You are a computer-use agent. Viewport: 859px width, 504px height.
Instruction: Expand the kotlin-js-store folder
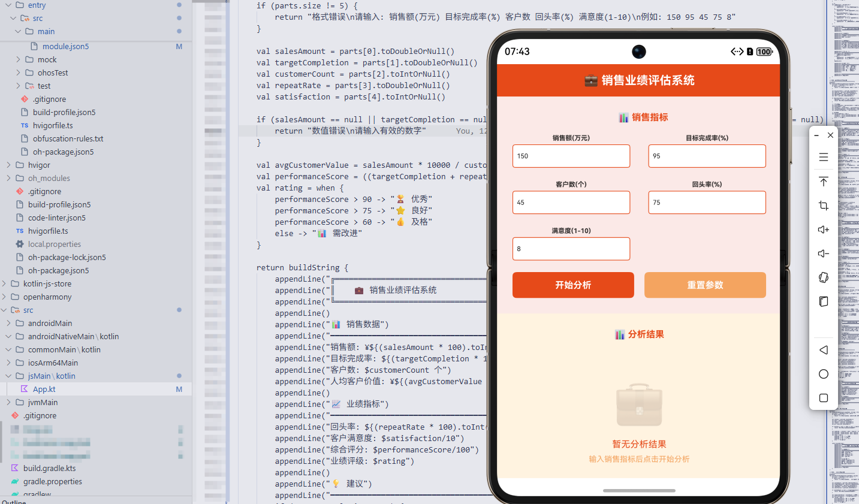(4, 283)
